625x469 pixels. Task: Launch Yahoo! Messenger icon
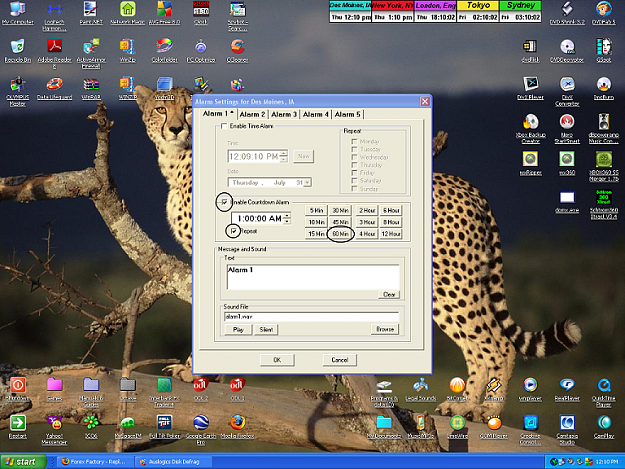(55, 429)
